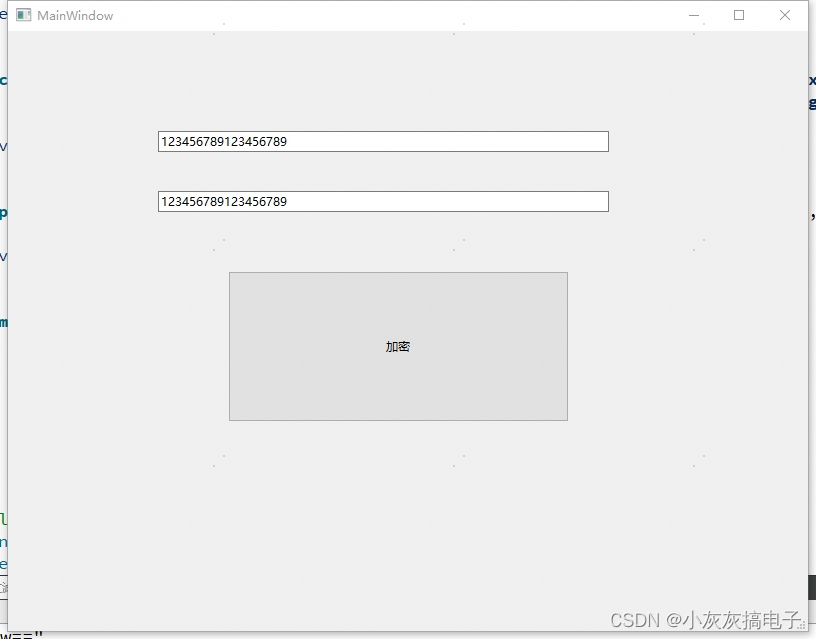Maximize the MainWindow window
This screenshot has height=639, width=816.
point(738,15)
